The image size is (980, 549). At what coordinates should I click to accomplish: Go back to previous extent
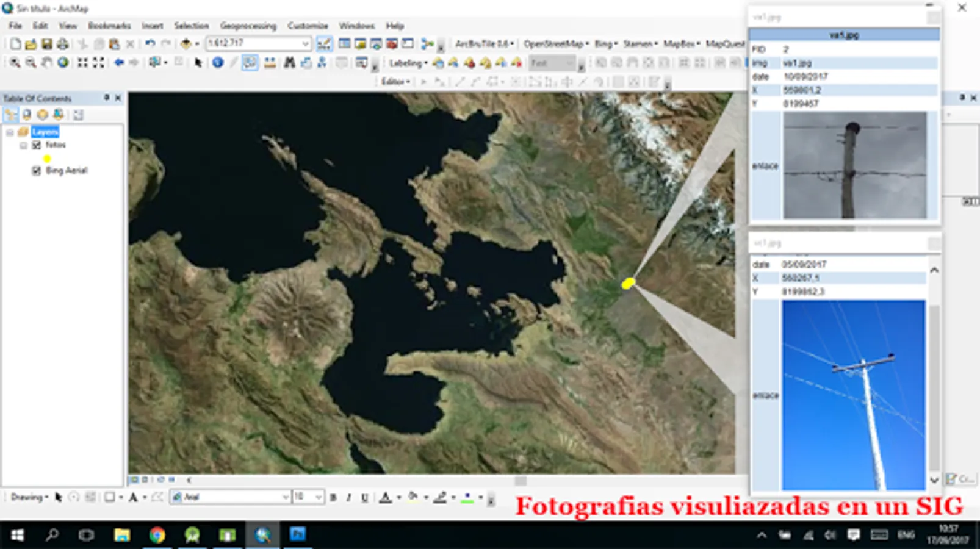pyautogui.click(x=119, y=63)
